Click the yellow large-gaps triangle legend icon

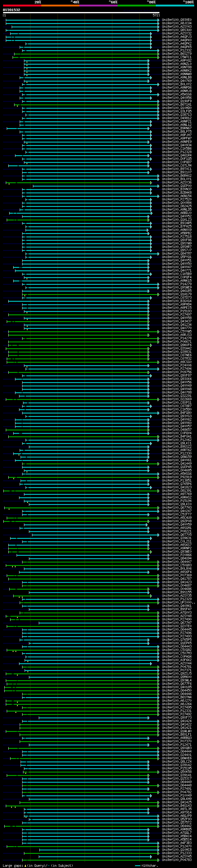pyautogui.click(x=26, y=865)
